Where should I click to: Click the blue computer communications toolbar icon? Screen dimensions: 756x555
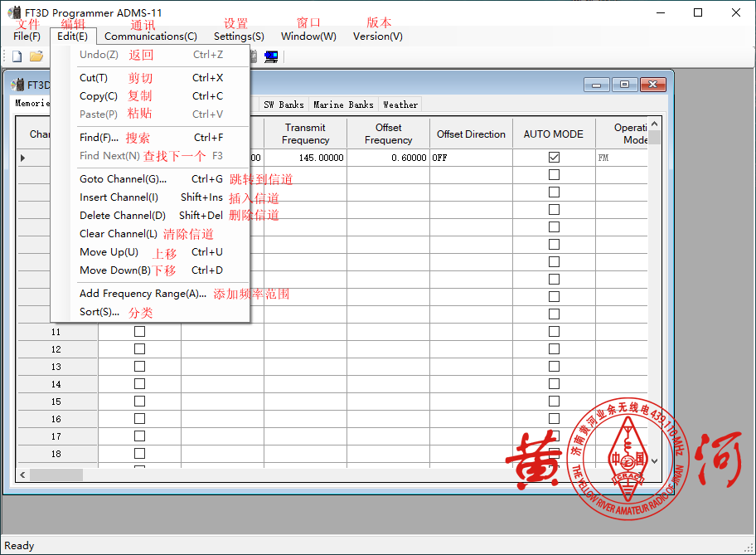(x=271, y=56)
